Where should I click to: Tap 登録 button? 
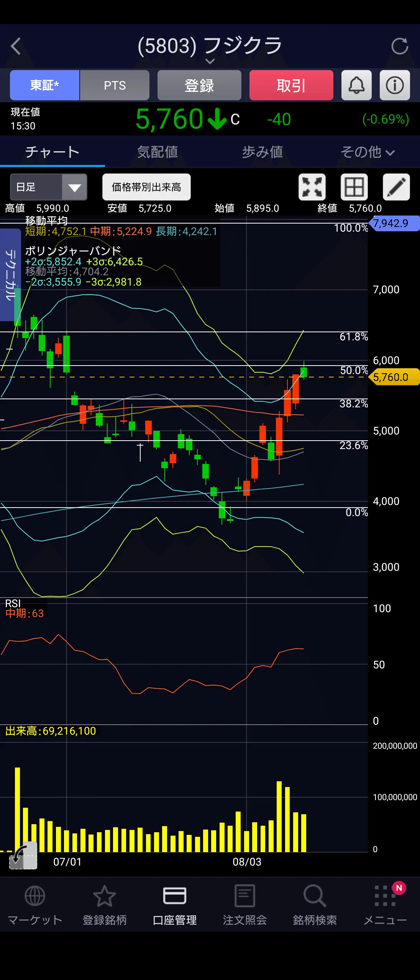pyautogui.click(x=199, y=85)
